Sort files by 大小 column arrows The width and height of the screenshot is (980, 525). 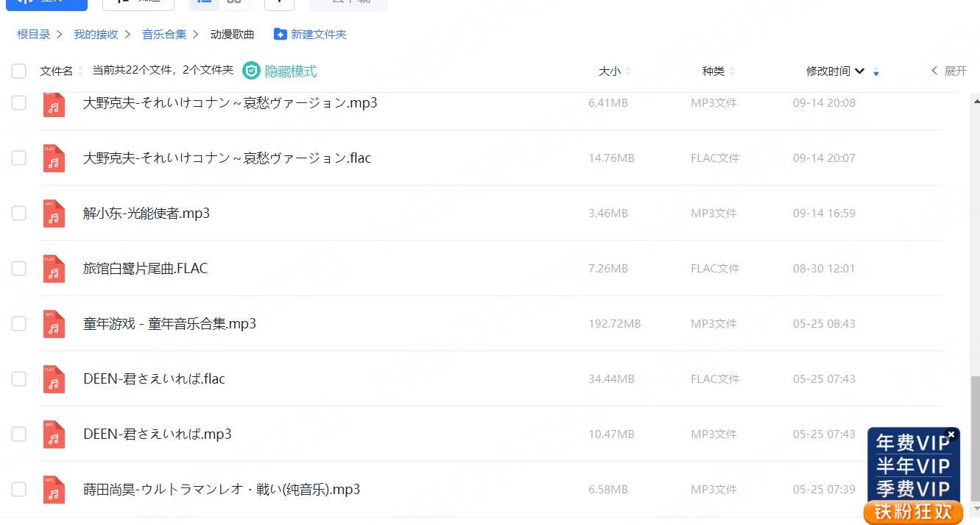(627, 71)
